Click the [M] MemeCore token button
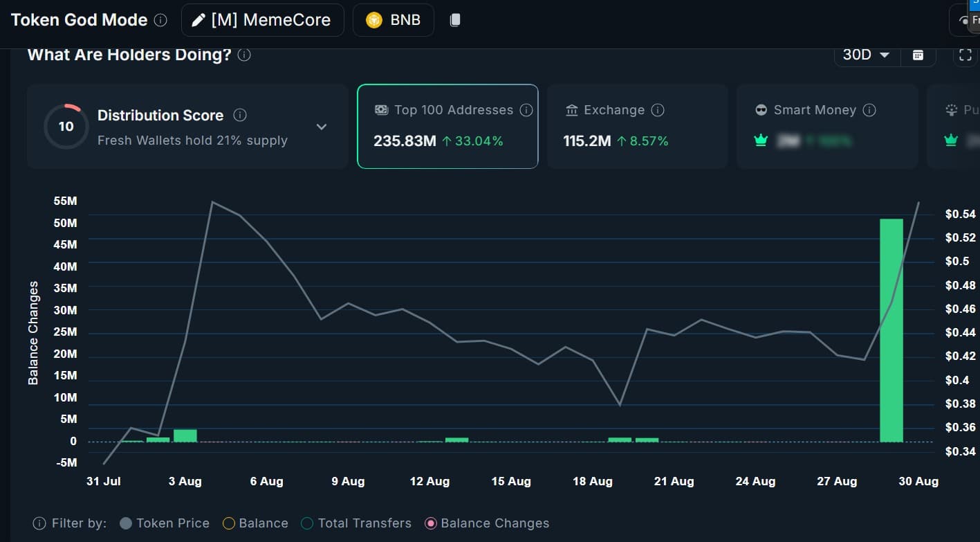Screen dimensions: 980x542 (262, 20)
